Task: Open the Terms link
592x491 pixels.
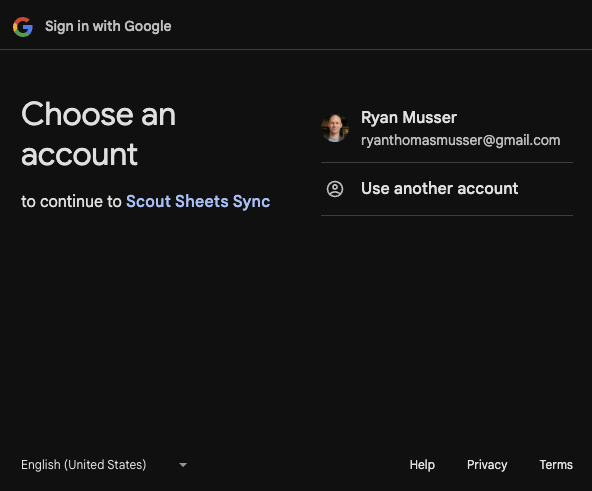Action: [556, 465]
